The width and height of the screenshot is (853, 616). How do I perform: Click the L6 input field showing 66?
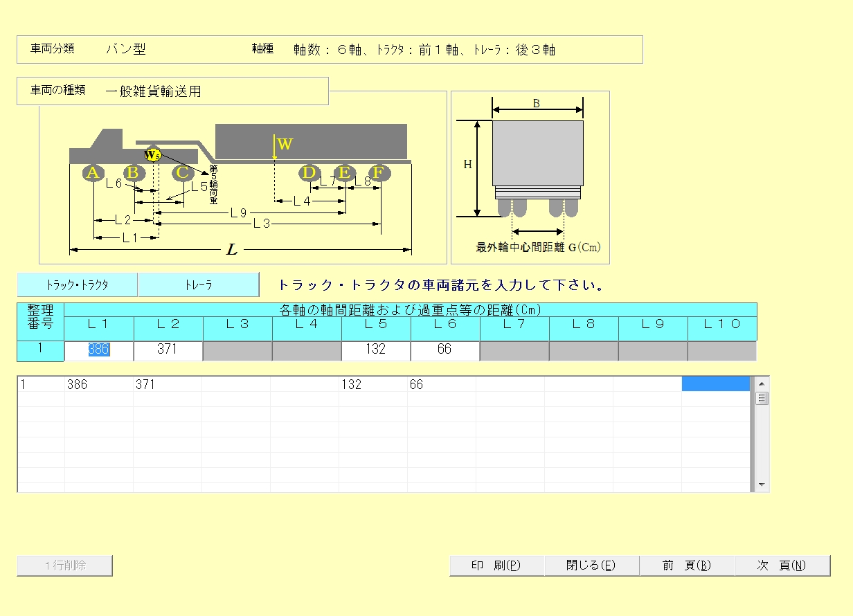click(445, 350)
